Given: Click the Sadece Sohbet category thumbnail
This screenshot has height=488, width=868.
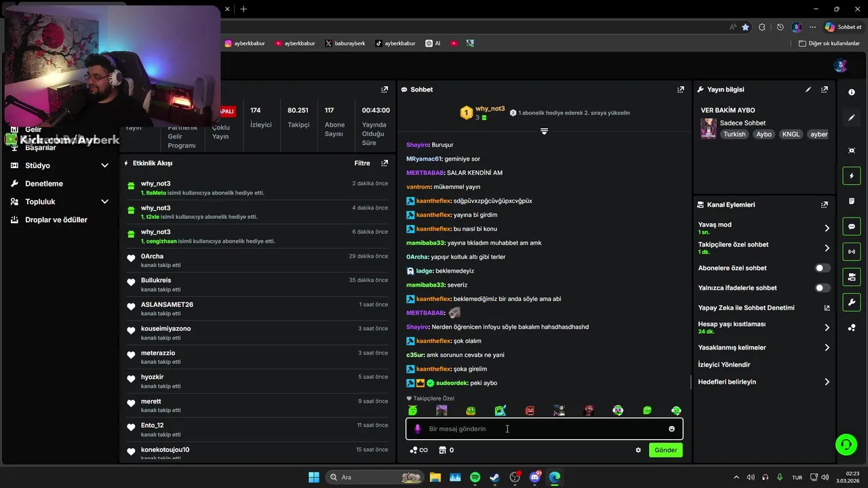Looking at the screenshot, I should tap(709, 128).
